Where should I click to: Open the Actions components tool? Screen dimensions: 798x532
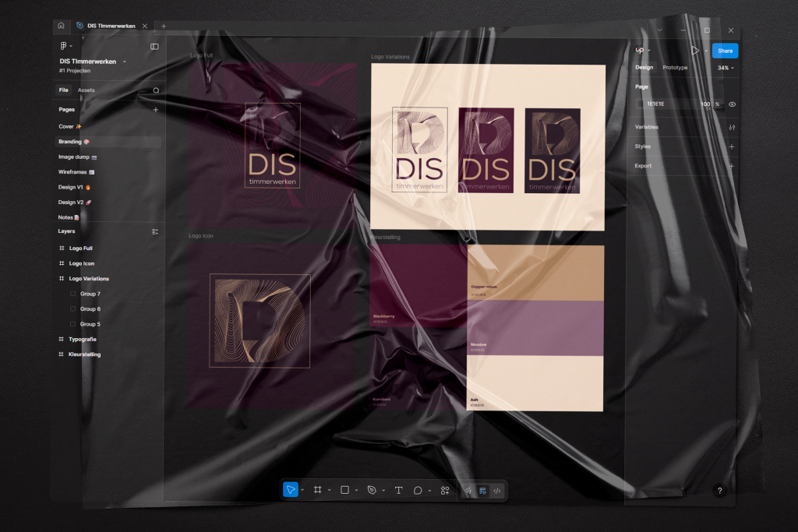(445, 490)
